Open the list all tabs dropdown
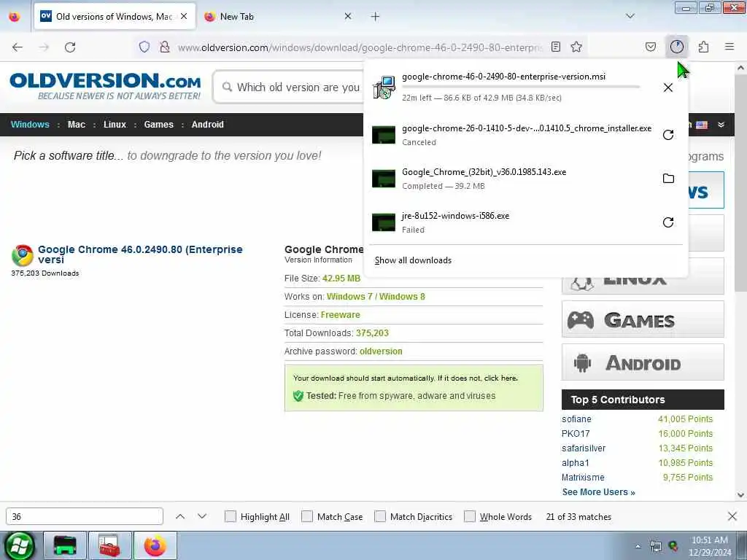747x560 pixels. click(x=630, y=16)
